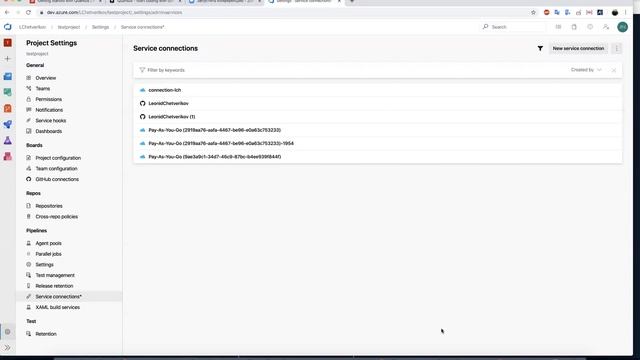Viewport: 640px width, 360px height.
Task: Open user avatar menu
Action: click(x=622, y=27)
